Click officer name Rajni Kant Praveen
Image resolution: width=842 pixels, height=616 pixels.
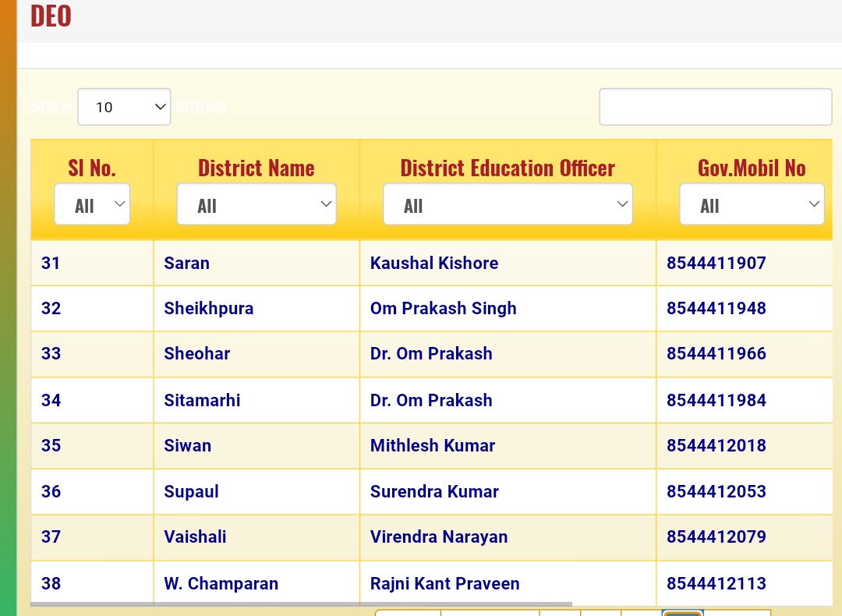click(444, 582)
